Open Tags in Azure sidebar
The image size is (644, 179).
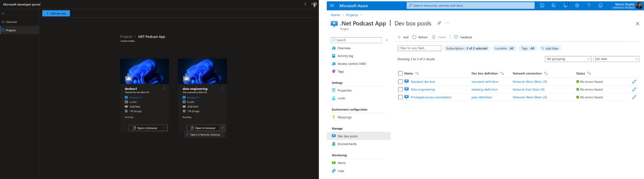(x=340, y=71)
